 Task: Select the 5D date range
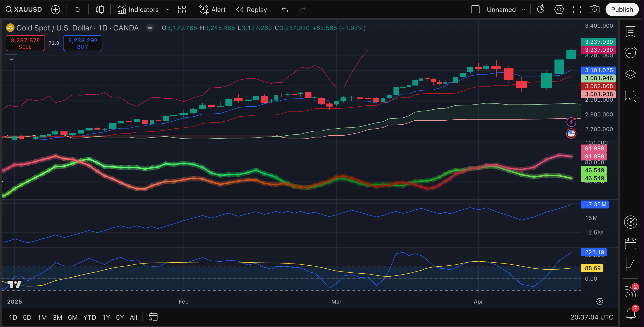(x=27, y=317)
